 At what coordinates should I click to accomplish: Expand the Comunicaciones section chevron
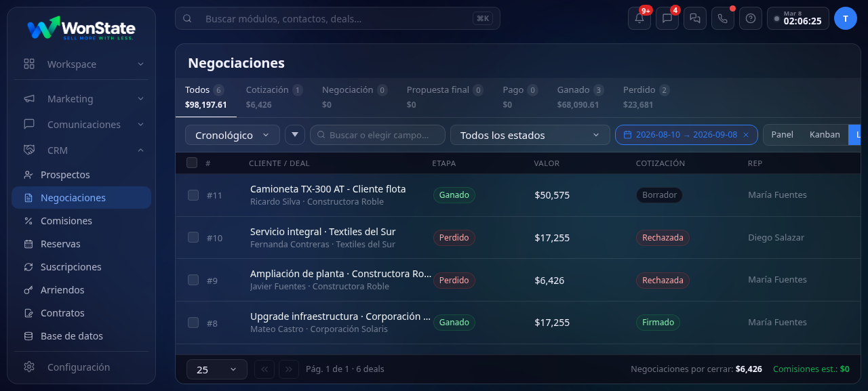coord(140,124)
